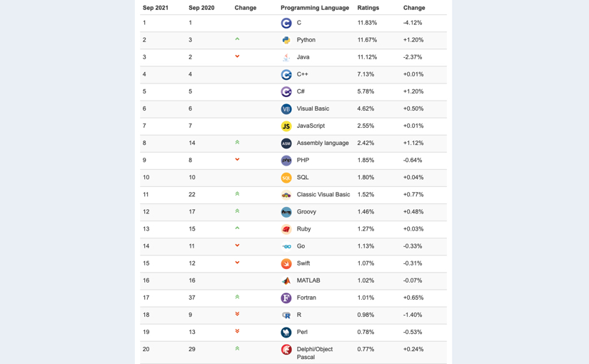Click the Assembly language ASM icon
Screen dimensions: 589x364
tap(286, 143)
